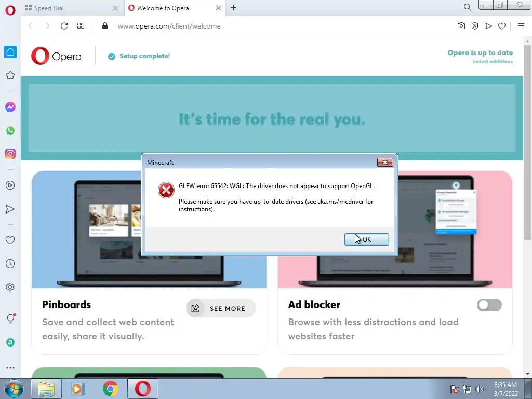Screen dimensions: 532x399
Task: Click the green 'a' sidebar icon
Action: pos(10,342)
